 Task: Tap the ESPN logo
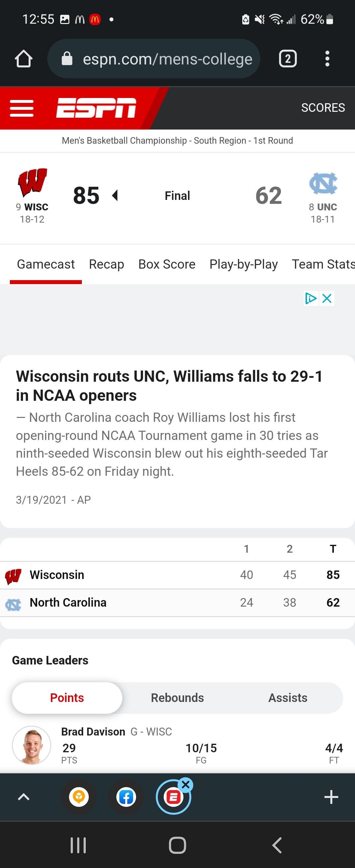click(96, 108)
